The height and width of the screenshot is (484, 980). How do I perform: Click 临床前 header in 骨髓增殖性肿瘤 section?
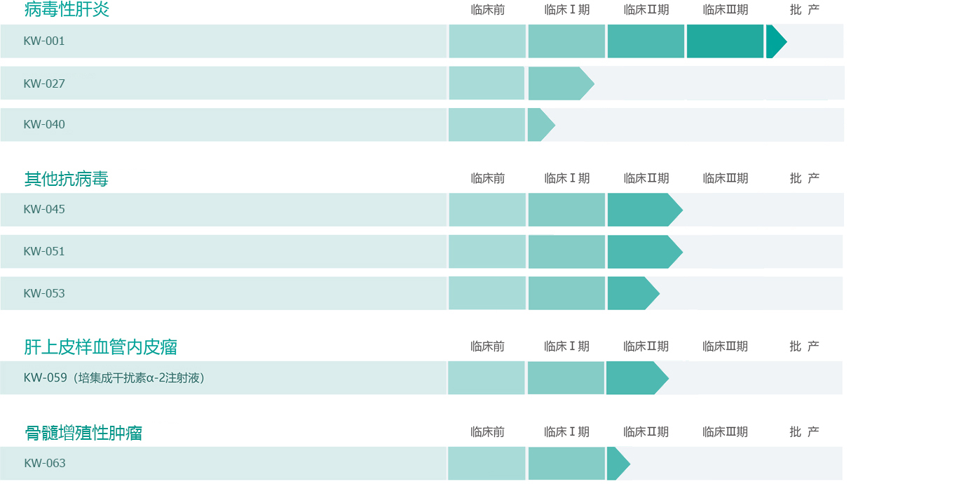point(488,432)
